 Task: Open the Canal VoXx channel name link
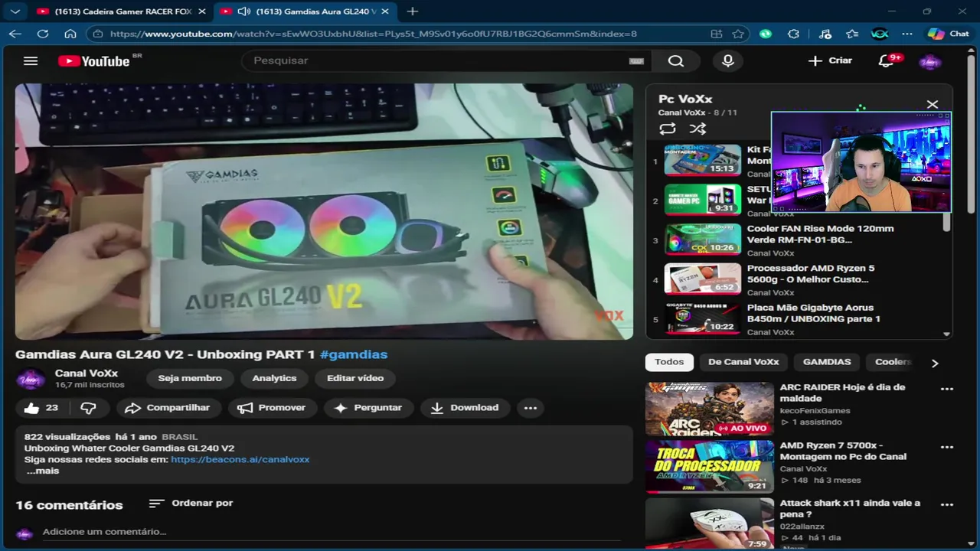87,373
